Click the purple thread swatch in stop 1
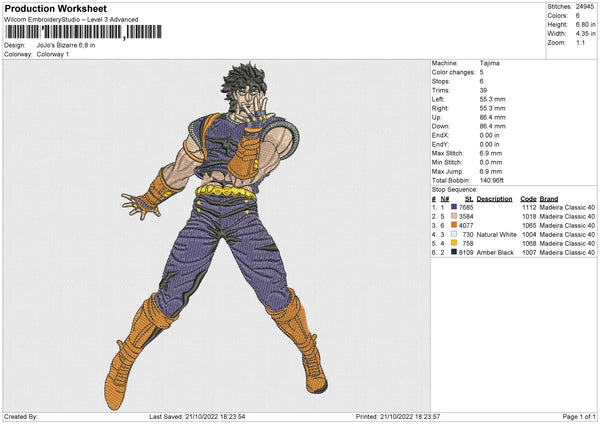The image size is (600, 424). [453, 207]
